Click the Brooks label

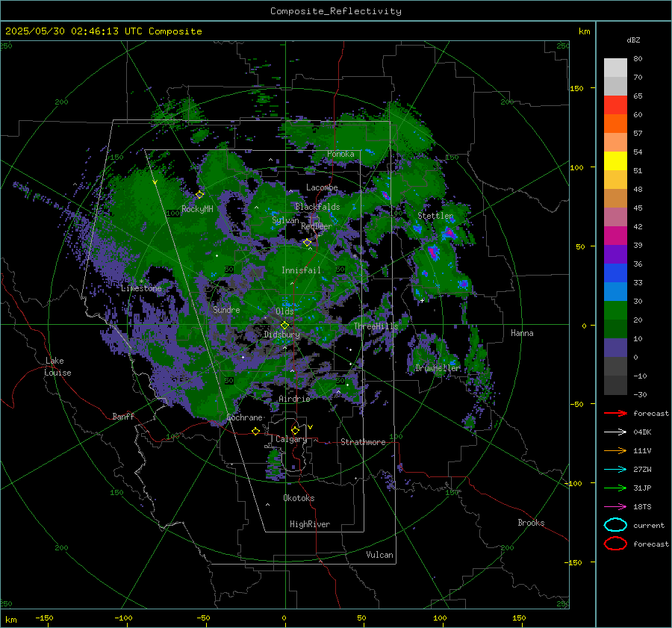click(531, 523)
